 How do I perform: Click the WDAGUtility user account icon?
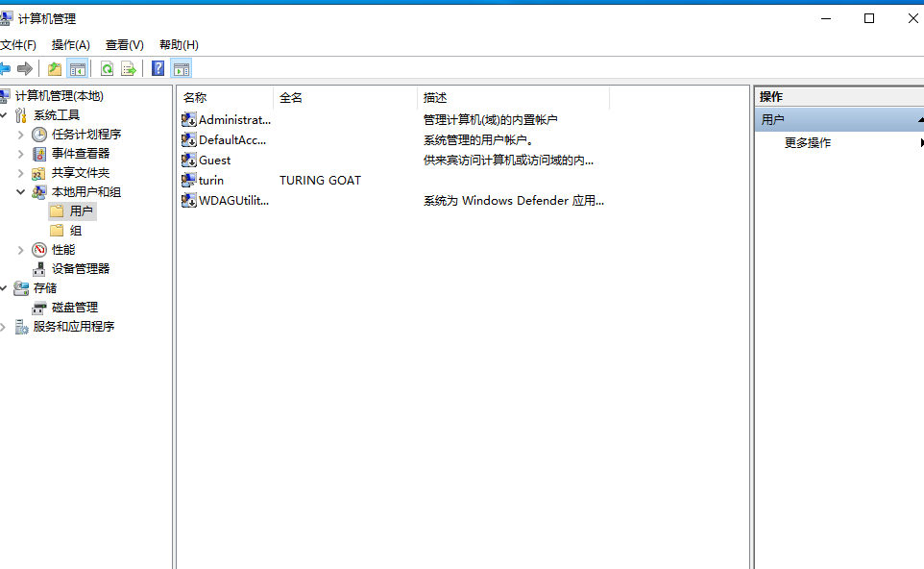188,201
